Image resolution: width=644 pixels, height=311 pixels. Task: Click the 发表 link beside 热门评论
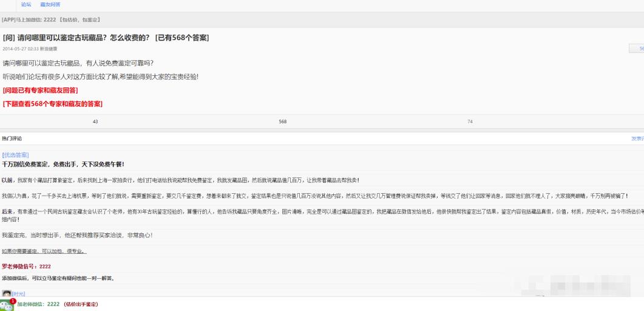tap(637, 139)
